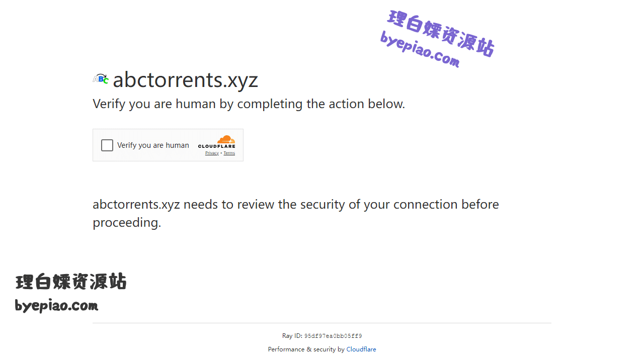Click the horizontal divider line above the footer
Screen dimensions: 644x362
pos(322,323)
